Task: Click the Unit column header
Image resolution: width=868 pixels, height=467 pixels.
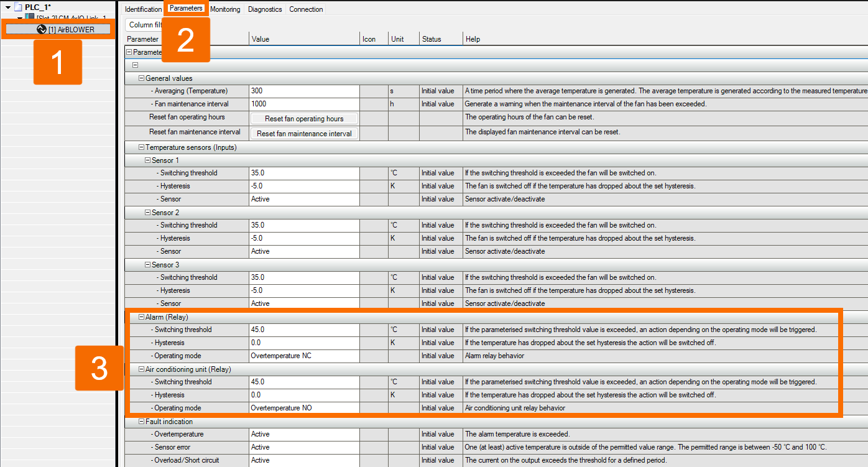Action: (x=404, y=39)
